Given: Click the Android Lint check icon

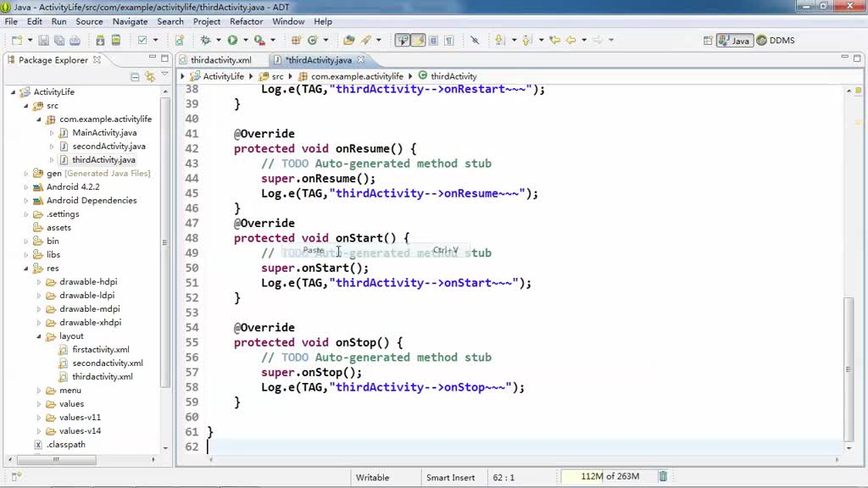Looking at the screenshot, I should click(x=142, y=41).
